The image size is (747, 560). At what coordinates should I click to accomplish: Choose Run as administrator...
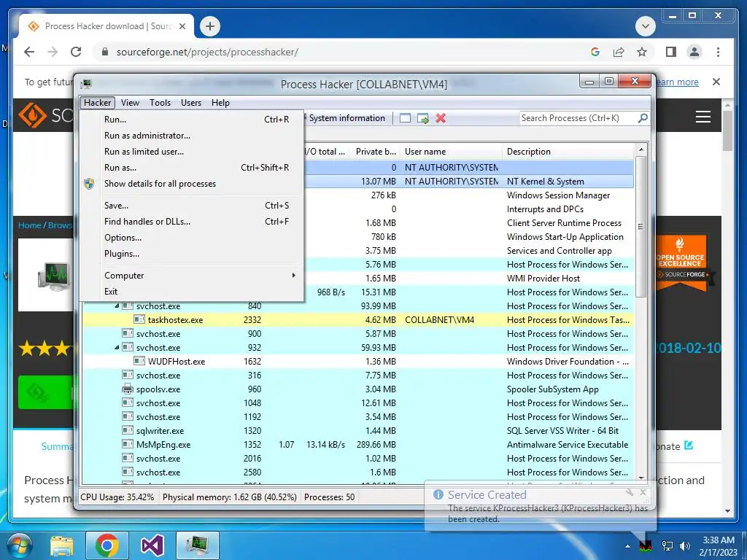tap(193, 135)
